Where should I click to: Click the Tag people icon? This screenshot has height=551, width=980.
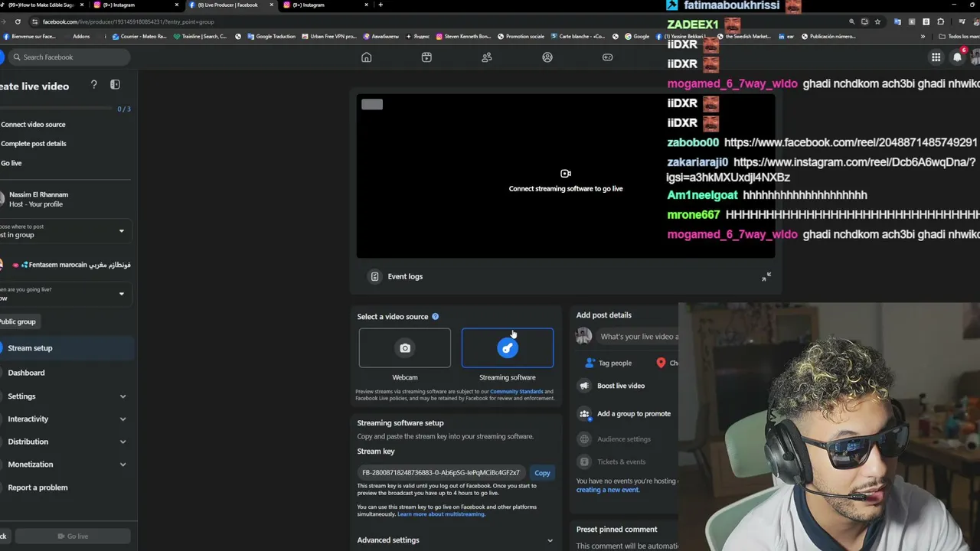coord(590,364)
